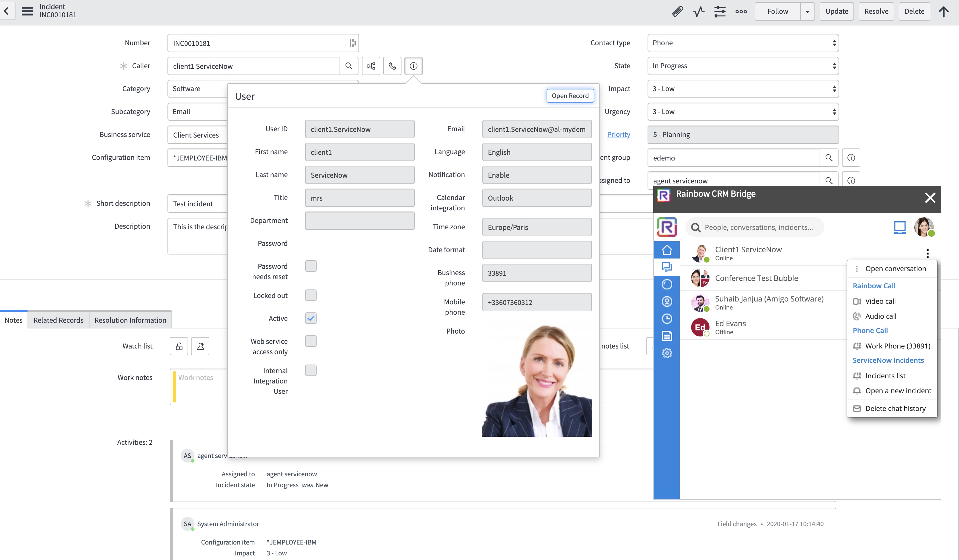This screenshot has width=959, height=560.
Task: Switch to Resolution Information tab
Action: click(130, 320)
